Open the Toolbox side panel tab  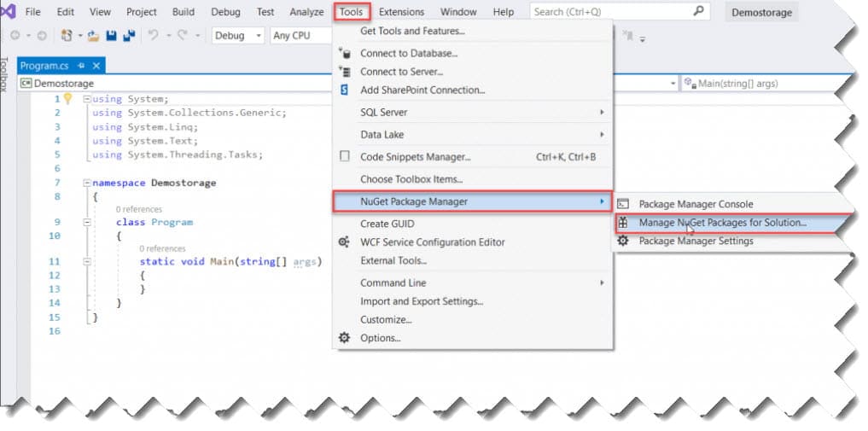click(x=4, y=74)
